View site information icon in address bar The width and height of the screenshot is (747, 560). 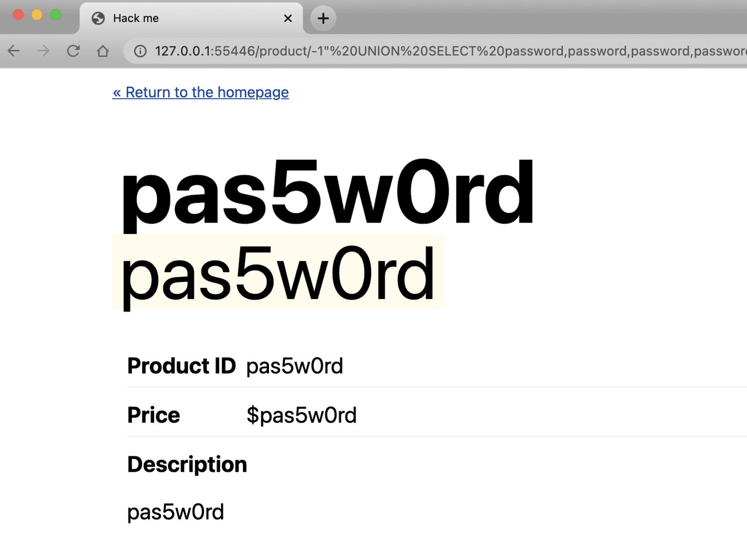click(x=140, y=51)
